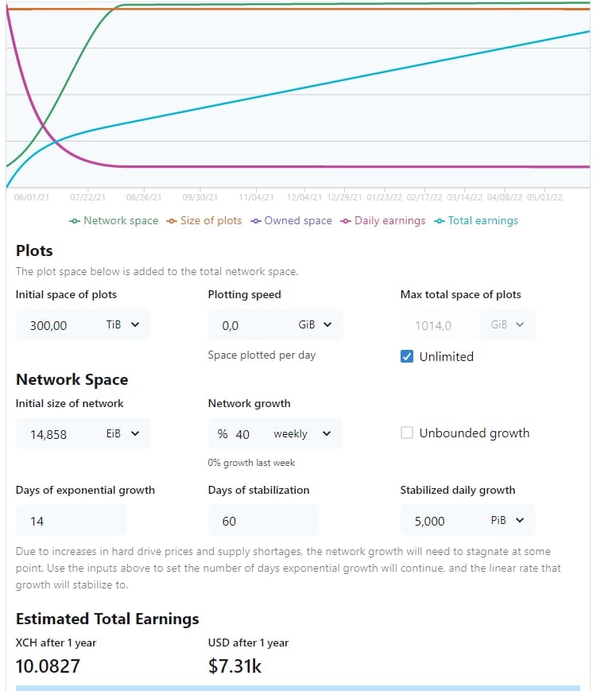Toggle Size of plots legend marker
This screenshot has height=691, width=616.
pyautogui.click(x=172, y=221)
